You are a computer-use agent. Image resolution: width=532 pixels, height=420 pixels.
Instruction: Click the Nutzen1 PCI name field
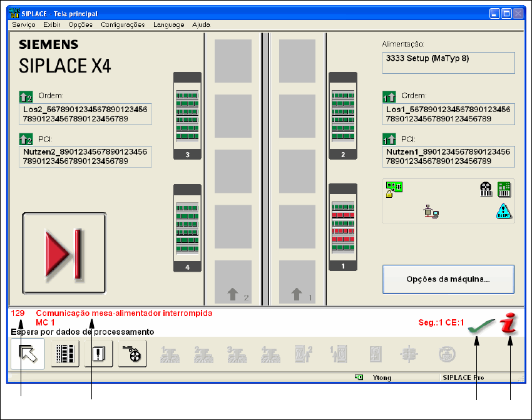(448, 156)
